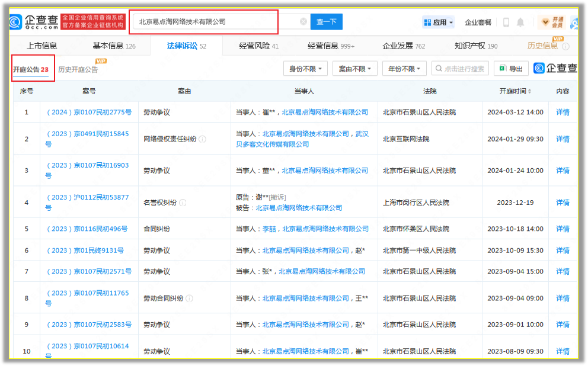The image size is (588, 366).
Task: Click the 查一下 search button
Action: click(326, 22)
